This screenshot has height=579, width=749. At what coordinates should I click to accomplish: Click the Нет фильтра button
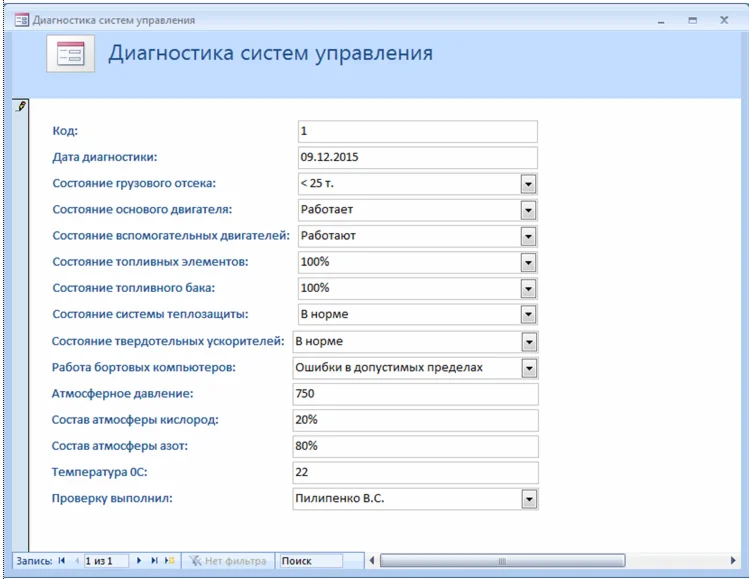click(x=229, y=561)
